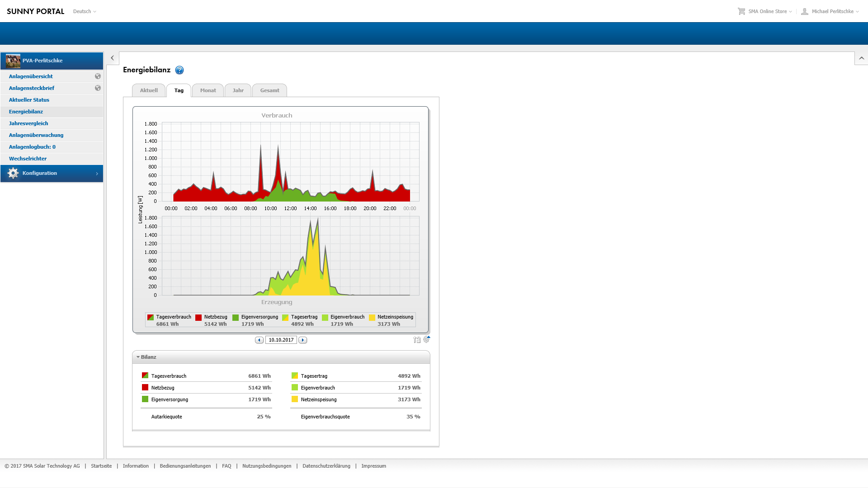Screen dimensions: 868x488
Task: Open the Deutsch language dropdown
Action: (85, 11)
